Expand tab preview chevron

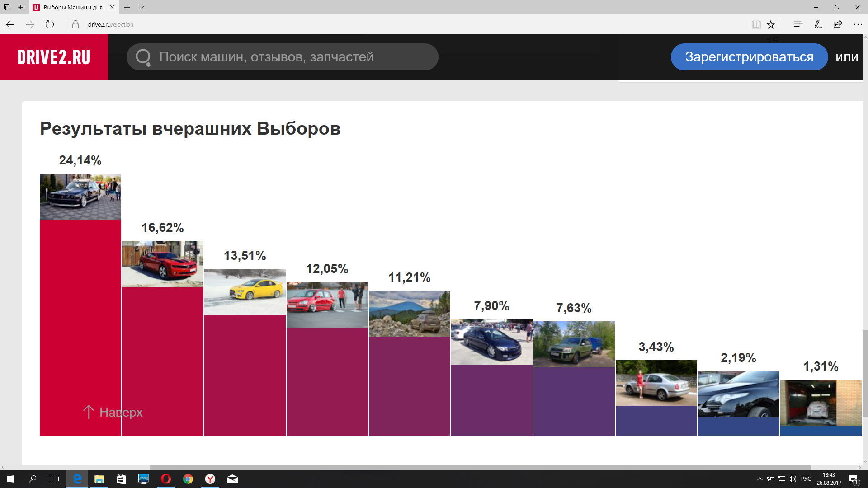tap(141, 7)
